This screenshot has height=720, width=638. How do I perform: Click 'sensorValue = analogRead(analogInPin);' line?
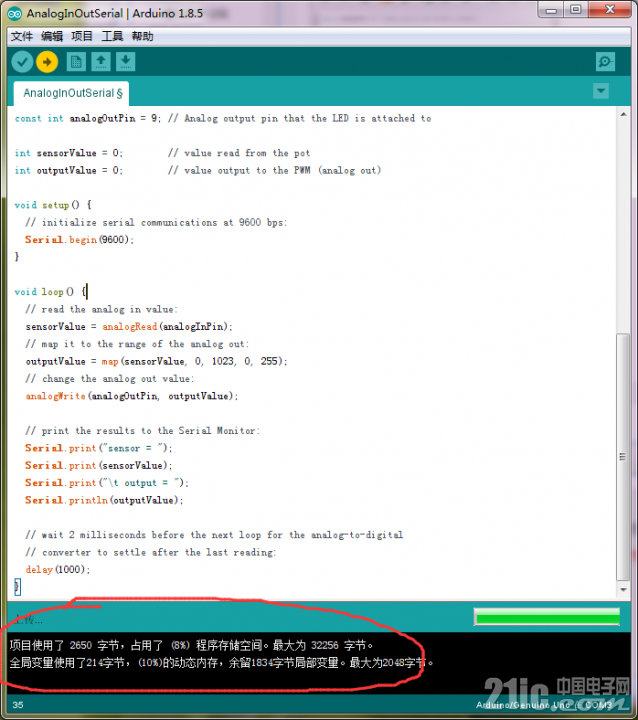pyautogui.click(x=129, y=326)
